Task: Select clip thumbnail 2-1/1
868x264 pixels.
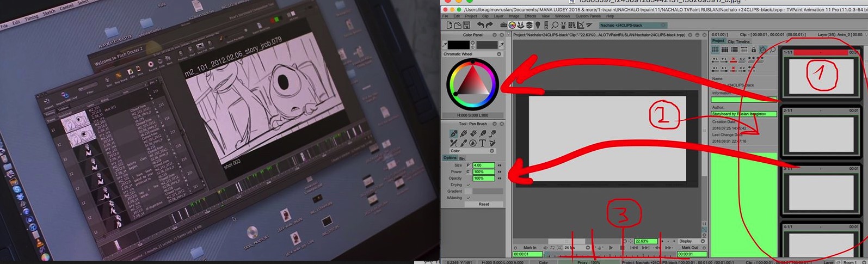Action: click(x=822, y=133)
